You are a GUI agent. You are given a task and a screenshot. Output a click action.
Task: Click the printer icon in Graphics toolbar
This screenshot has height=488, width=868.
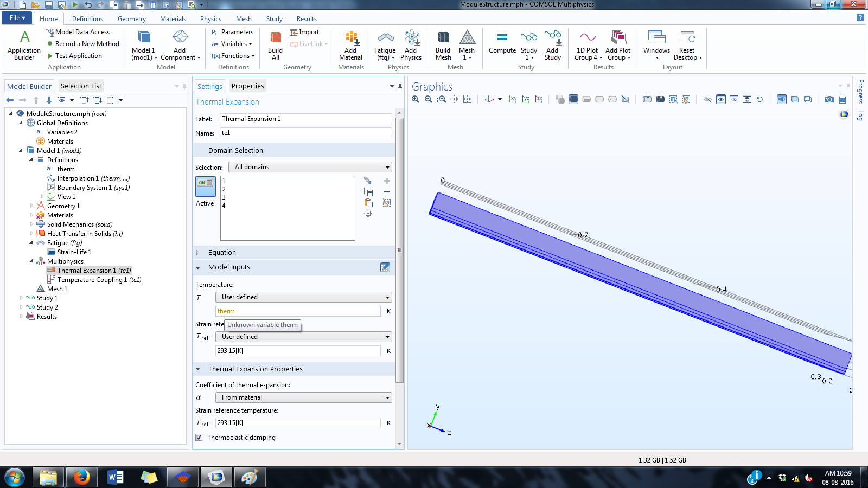point(843,99)
